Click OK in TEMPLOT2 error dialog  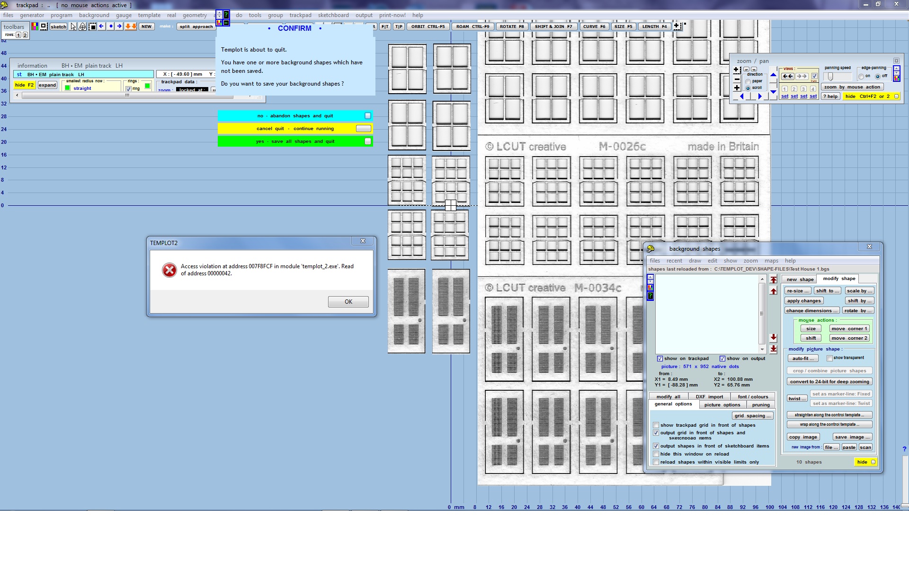click(x=348, y=302)
